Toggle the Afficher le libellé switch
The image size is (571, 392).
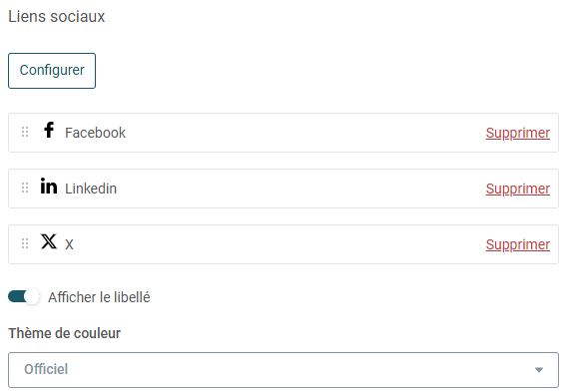[24, 296]
